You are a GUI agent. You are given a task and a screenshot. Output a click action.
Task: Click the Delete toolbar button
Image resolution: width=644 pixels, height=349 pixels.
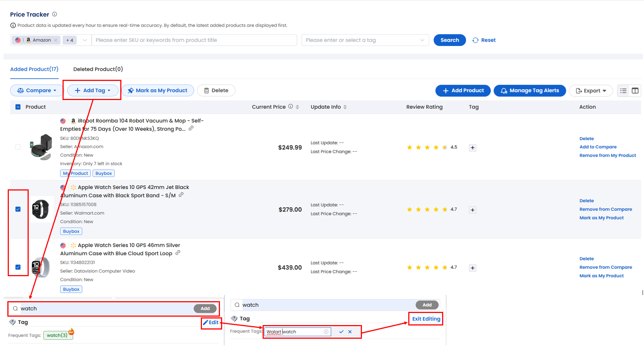(216, 90)
